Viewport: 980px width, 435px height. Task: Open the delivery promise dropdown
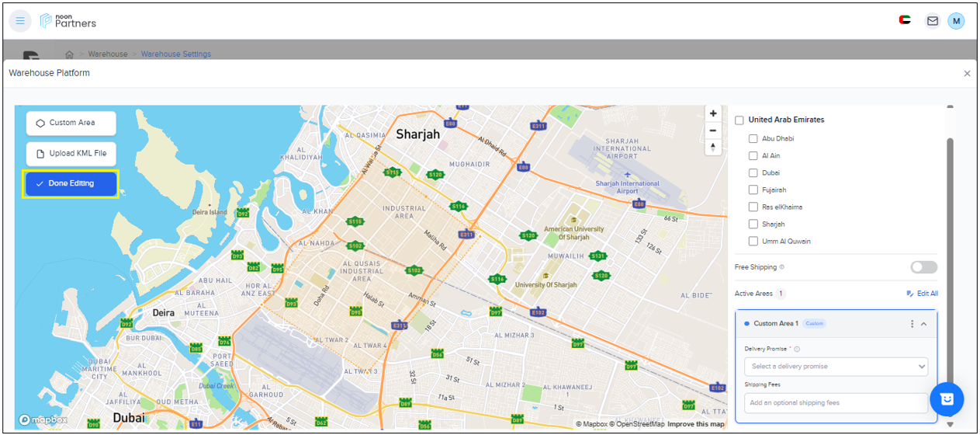coord(836,367)
